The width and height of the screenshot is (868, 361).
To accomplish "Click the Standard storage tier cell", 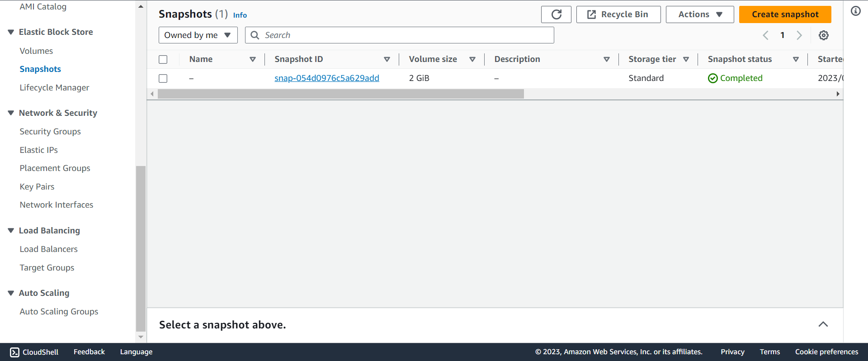I will [646, 78].
